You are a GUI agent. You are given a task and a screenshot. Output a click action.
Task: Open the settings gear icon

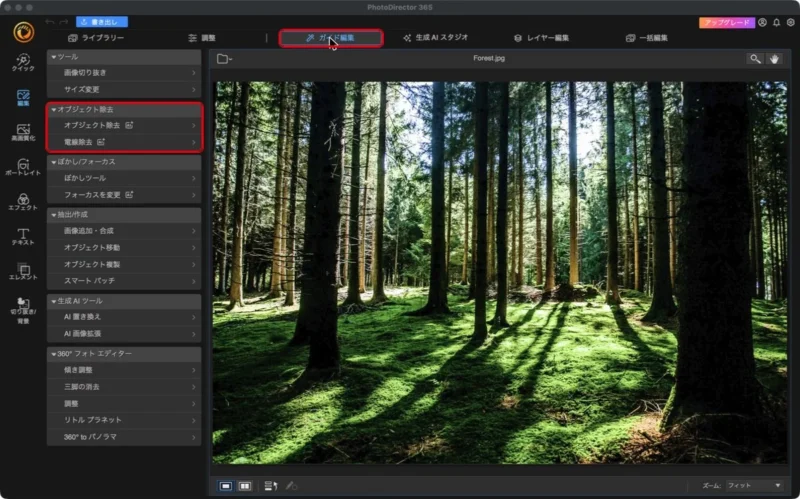790,22
